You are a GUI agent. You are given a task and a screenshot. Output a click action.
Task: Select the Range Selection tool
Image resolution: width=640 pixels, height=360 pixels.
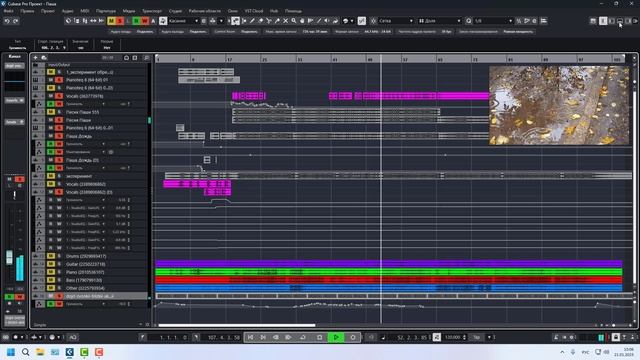(244, 21)
